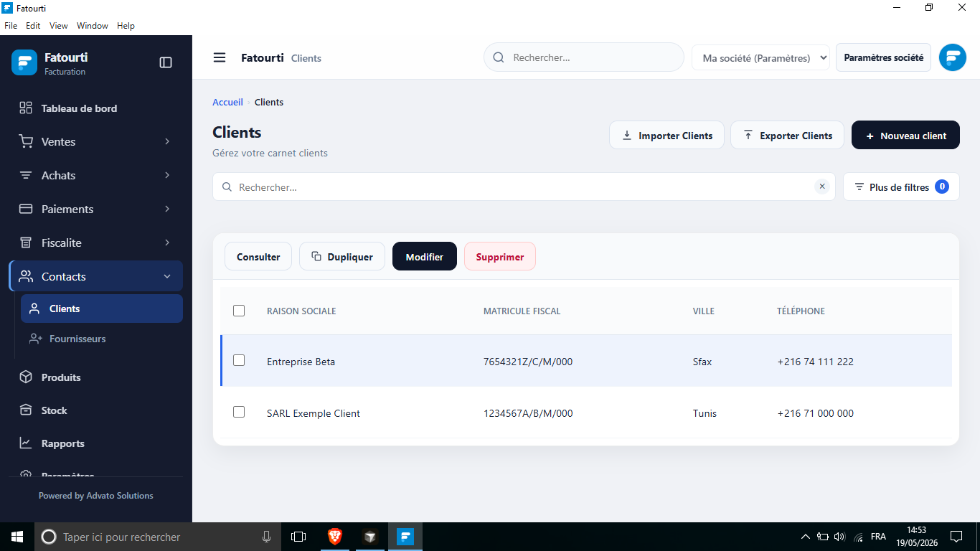Image resolution: width=980 pixels, height=551 pixels.
Task: Click matricule 1234567A/B/M/000
Action: pos(528,413)
